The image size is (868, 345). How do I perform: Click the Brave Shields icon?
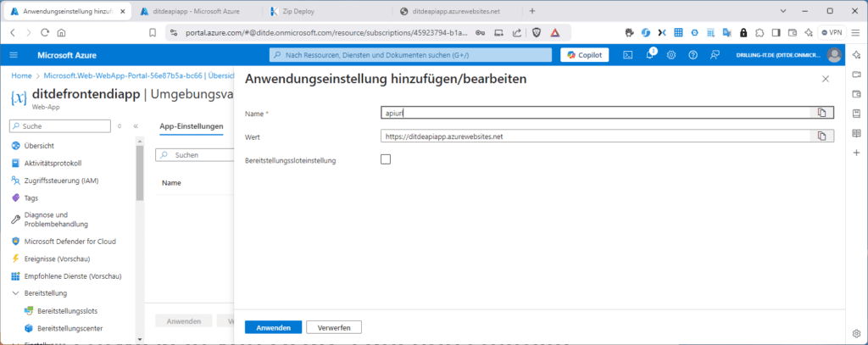tap(537, 33)
